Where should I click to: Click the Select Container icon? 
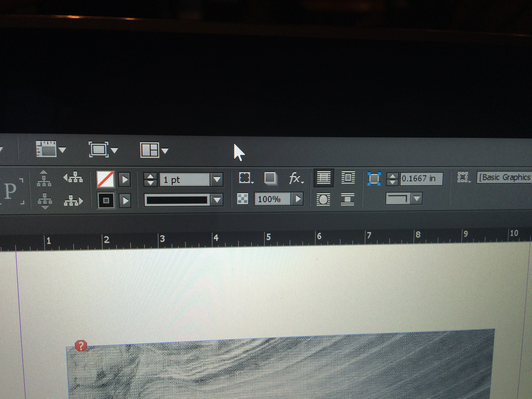click(x=44, y=178)
